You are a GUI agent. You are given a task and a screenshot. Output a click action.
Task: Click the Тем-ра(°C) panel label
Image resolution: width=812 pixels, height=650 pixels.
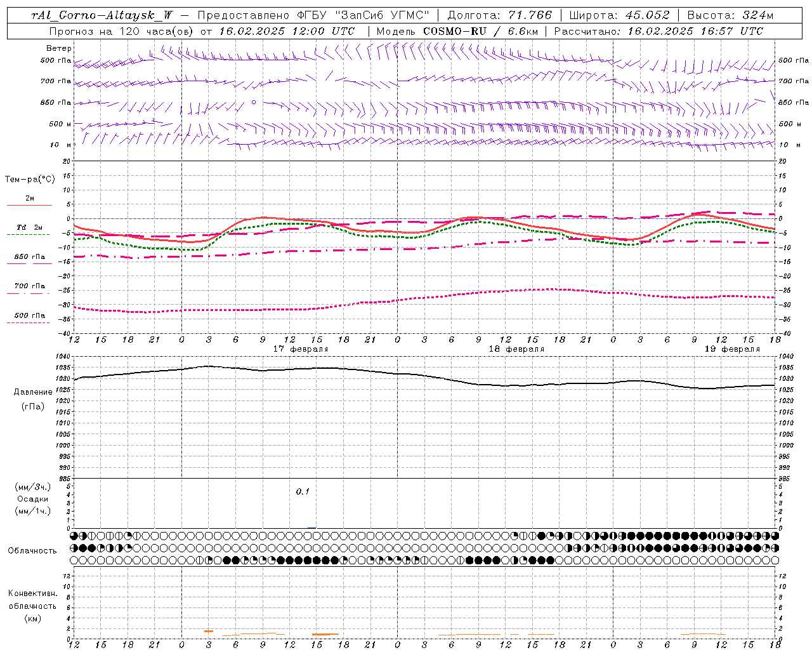click(x=30, y=180)
